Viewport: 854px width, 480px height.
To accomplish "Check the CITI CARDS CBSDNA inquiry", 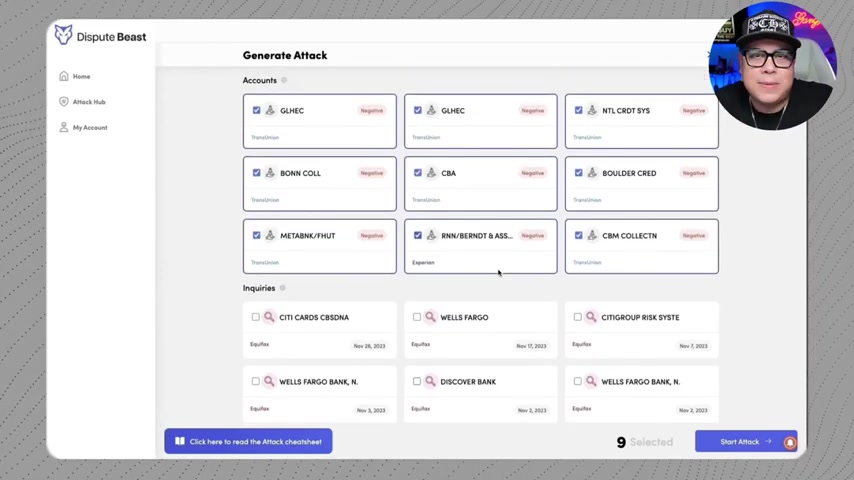I will 255,317.
